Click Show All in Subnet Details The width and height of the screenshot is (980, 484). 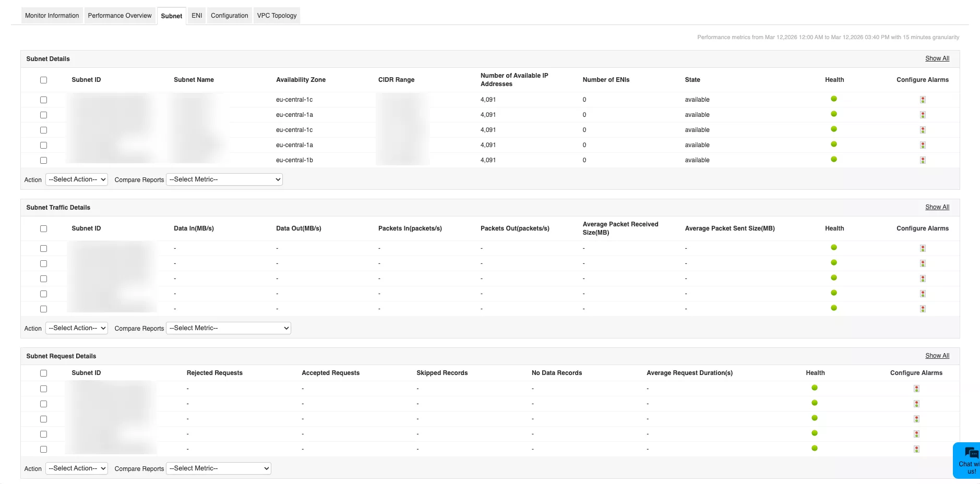(x=937, y=58)
